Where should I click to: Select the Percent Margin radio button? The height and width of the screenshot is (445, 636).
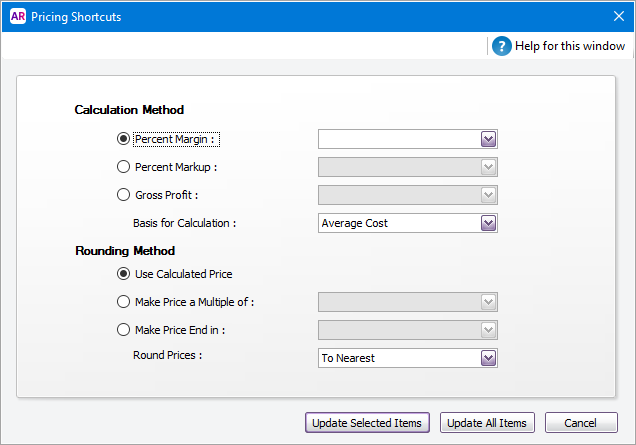point(124,140)
